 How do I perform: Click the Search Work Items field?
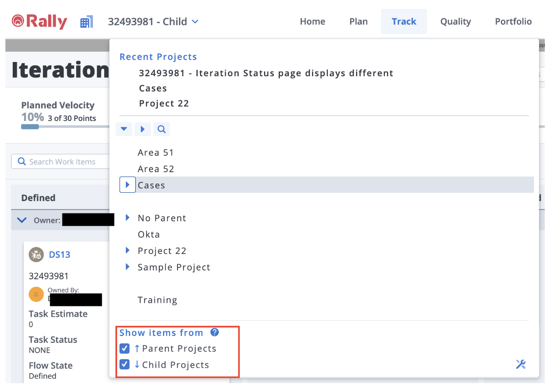click(62, 161)
